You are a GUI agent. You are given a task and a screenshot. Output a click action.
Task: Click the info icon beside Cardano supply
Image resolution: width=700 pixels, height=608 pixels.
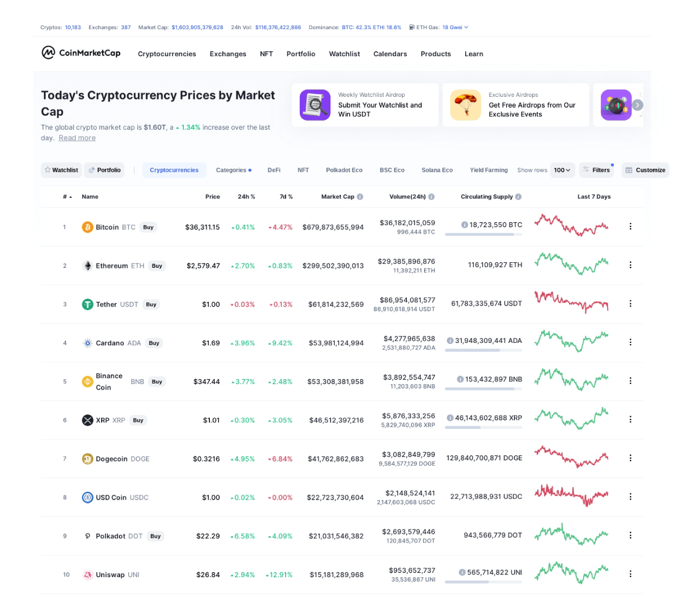click(x=450, y=340)
